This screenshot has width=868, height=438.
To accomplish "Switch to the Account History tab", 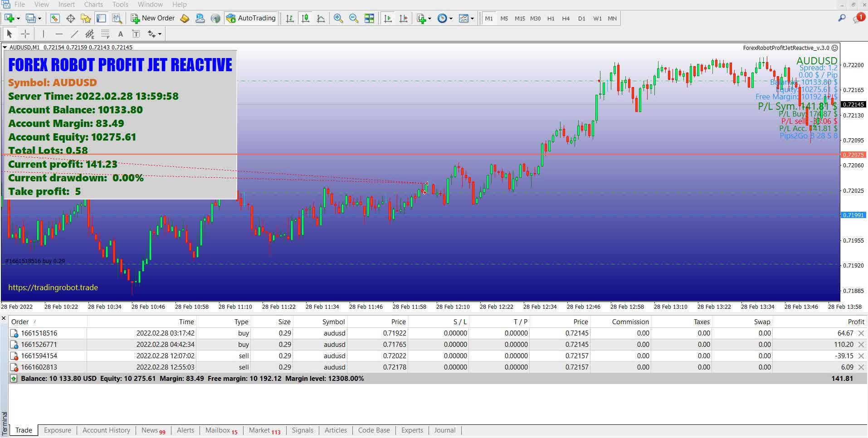I will (106, 430).
